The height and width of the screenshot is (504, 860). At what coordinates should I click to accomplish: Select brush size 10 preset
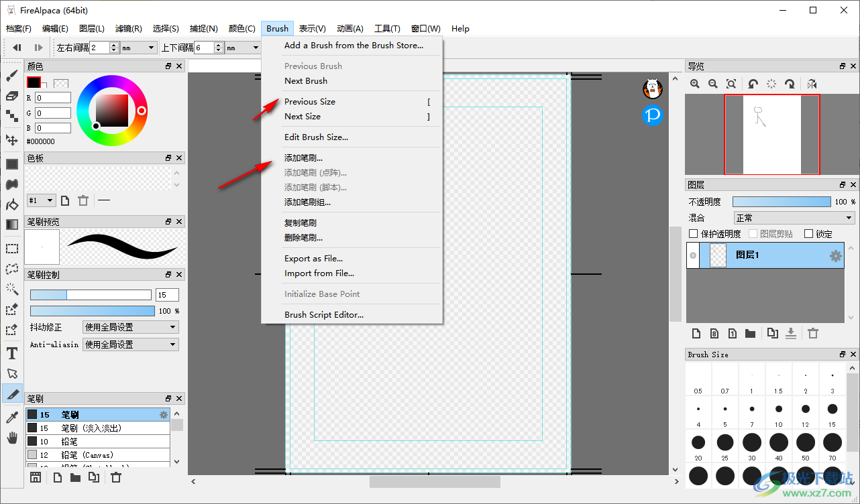(x=778, y=412)
